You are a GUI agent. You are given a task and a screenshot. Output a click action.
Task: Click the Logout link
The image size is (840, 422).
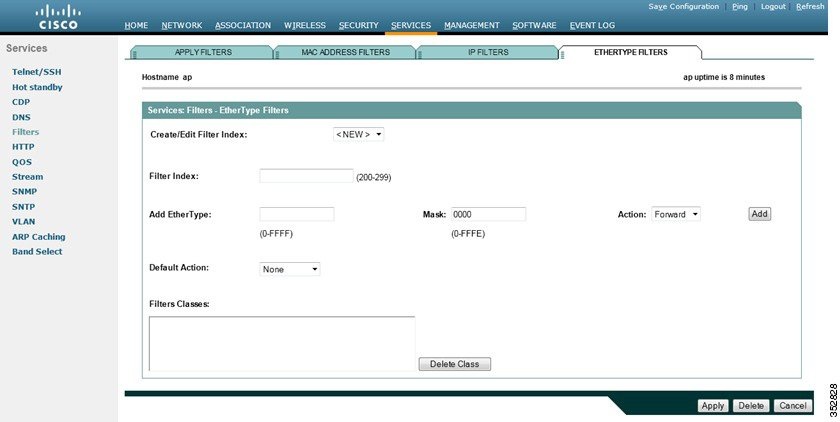[773, 6]
